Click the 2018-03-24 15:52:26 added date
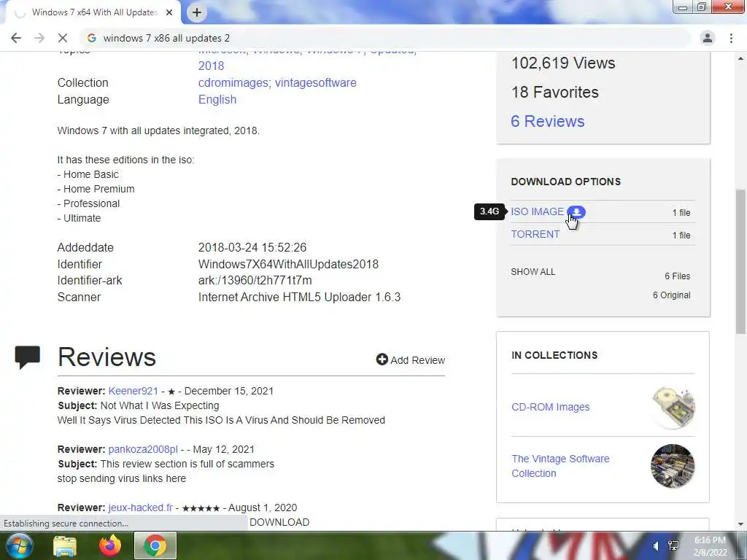747x560 pixels. coord(252,248)
